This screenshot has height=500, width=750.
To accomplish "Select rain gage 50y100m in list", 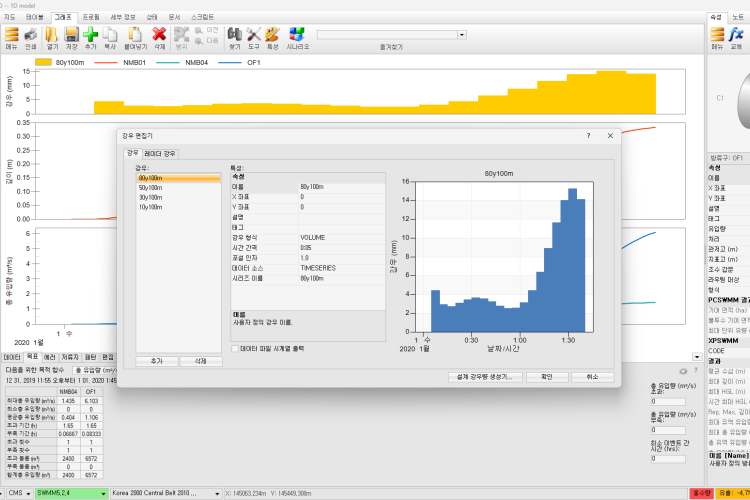I will point(178,188).
